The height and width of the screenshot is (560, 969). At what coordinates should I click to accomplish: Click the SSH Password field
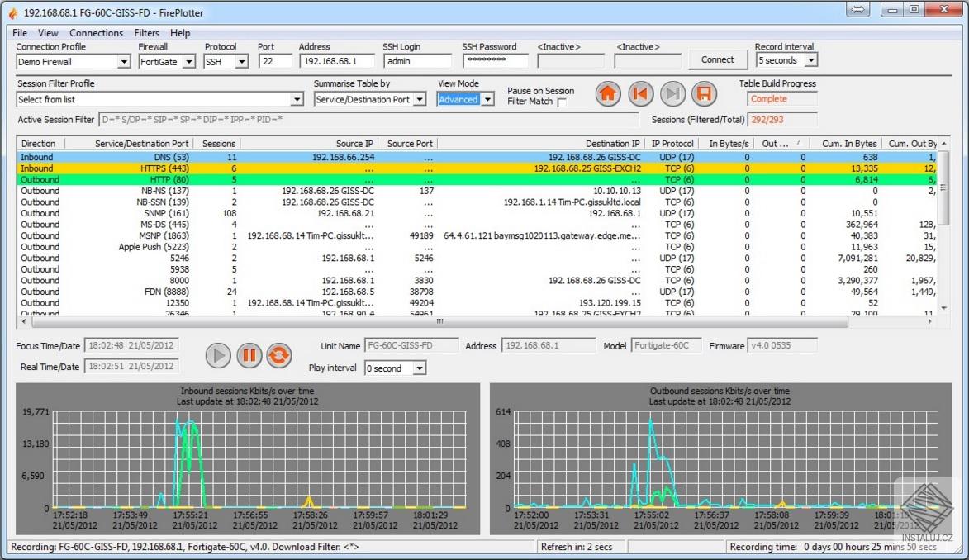tap(496, 60)
